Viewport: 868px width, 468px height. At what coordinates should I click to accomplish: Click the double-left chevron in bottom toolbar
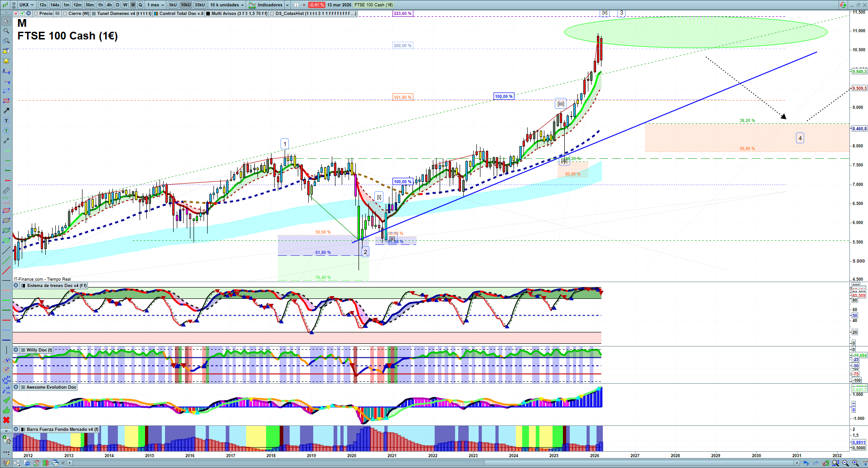pyautogui.click(x=63, y=463)
